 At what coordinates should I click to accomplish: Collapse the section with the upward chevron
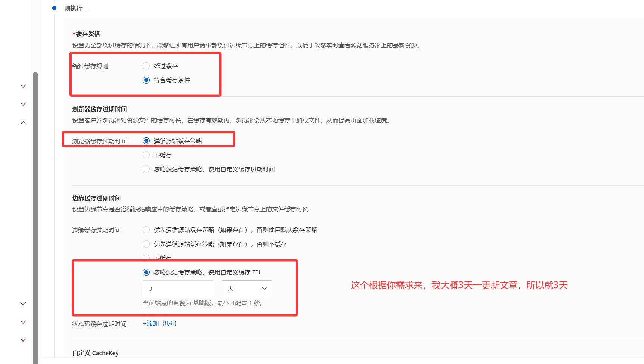click(x=23, y=123)
